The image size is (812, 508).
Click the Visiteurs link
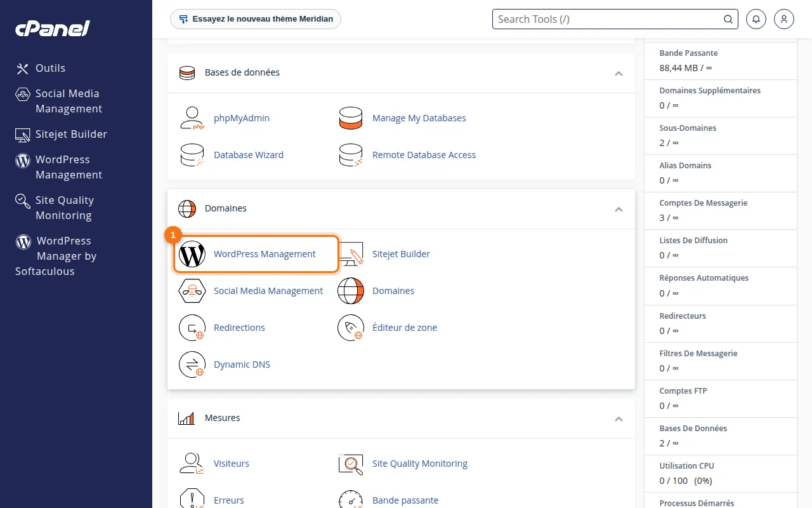point(232,464)
